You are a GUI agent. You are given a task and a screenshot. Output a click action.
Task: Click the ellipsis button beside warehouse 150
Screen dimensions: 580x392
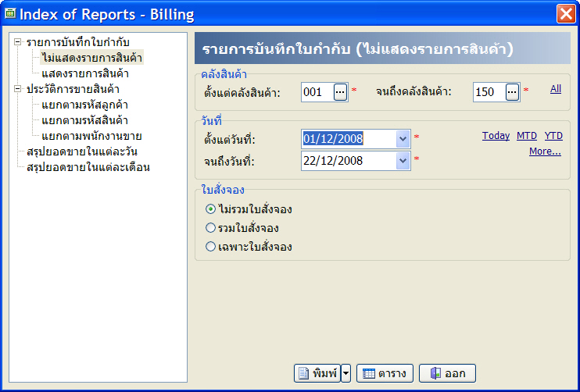point(512,92)
